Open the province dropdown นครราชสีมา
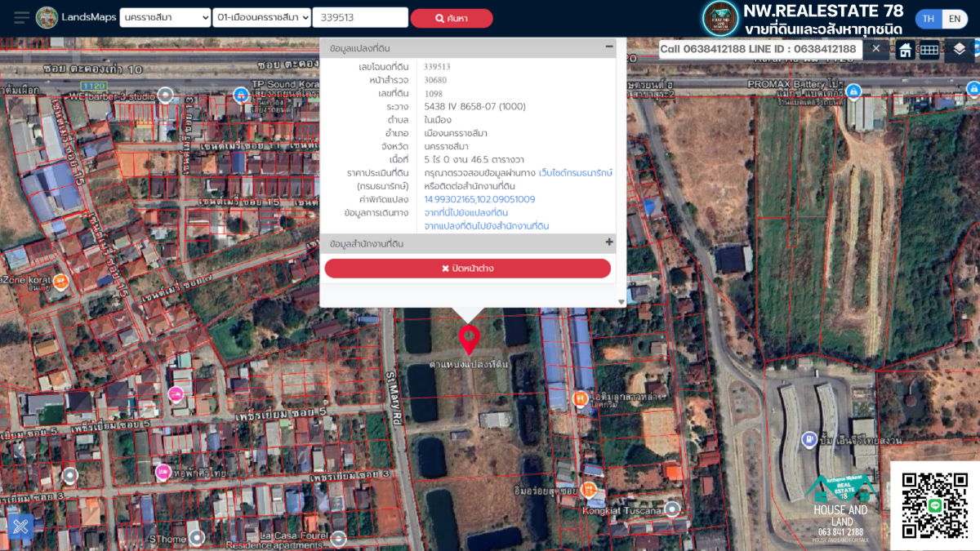980x551 pixels. tap(165, 18)
